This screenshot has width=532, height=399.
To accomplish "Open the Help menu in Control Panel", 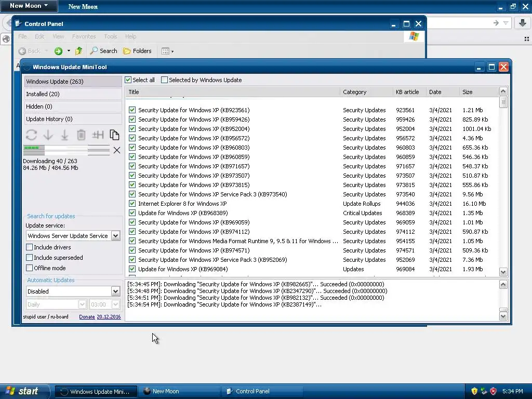I will click(x=130, y=36).
